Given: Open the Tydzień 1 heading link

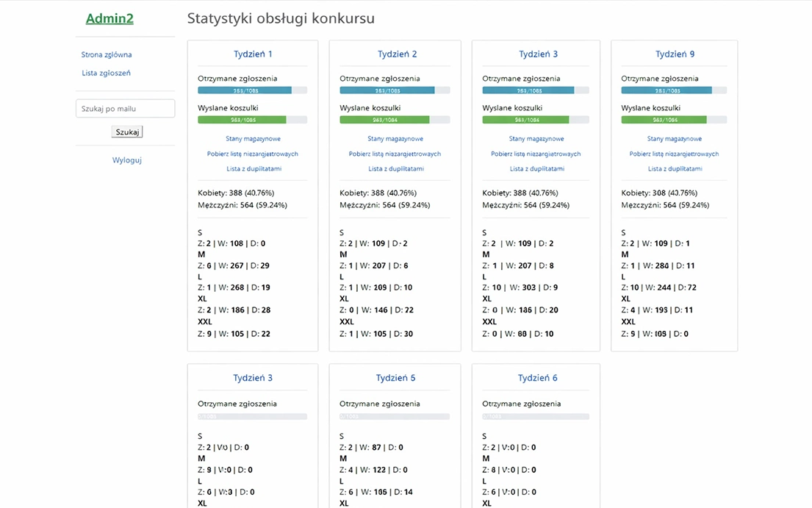Looking at the screenshot, I should pos(253,54).
